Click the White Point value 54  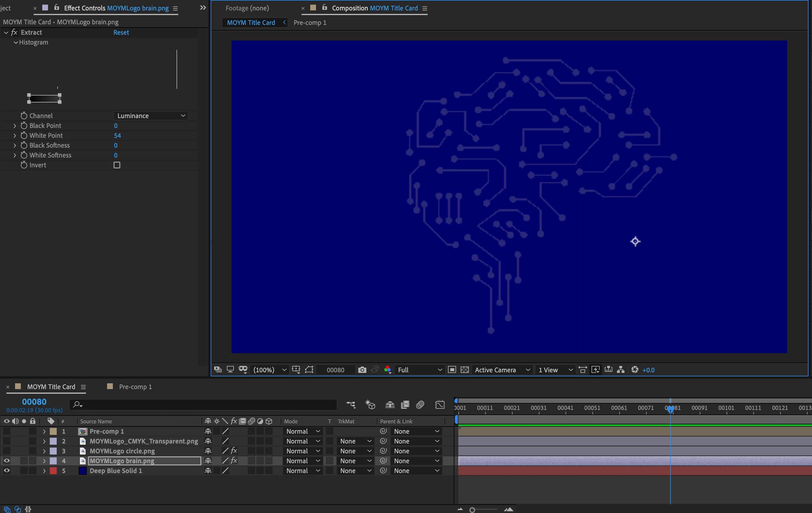[x=117, y=135]
